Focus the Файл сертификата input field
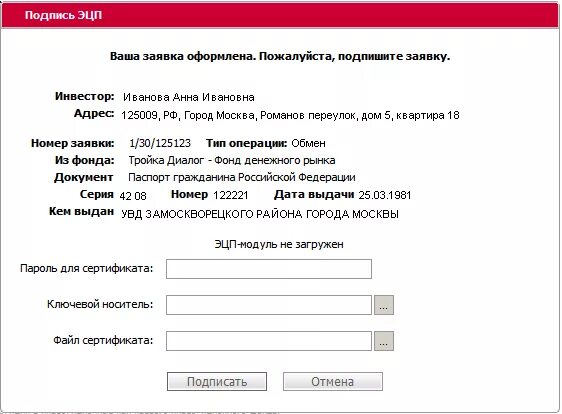This screenshot has height=414, width=562. tap(269, 341)
